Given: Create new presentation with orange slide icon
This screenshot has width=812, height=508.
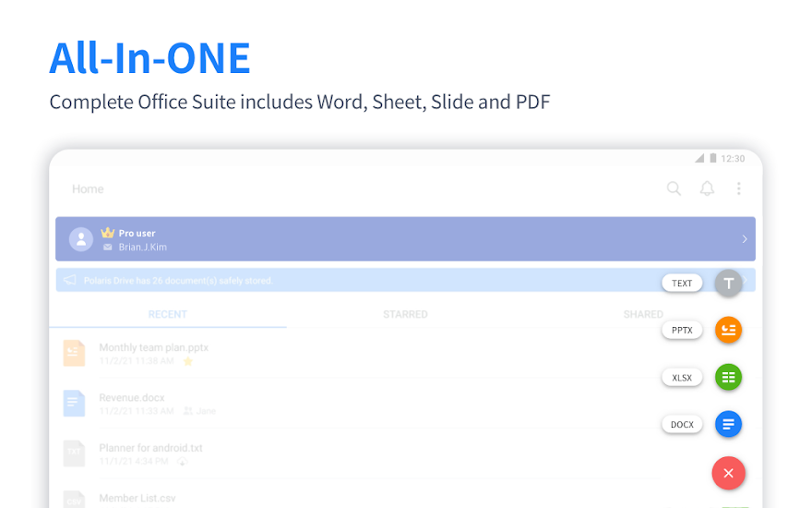Looking at the screenshot, I should click(728, 330).
